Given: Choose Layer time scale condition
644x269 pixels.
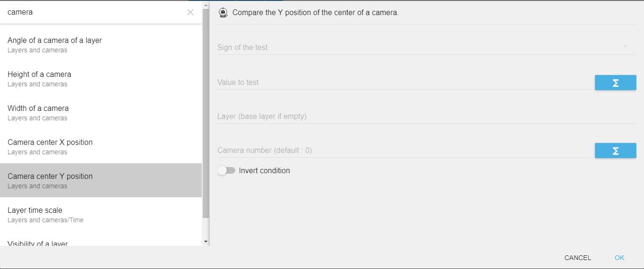Looking at the screenshot, I should tap(101, 214).
